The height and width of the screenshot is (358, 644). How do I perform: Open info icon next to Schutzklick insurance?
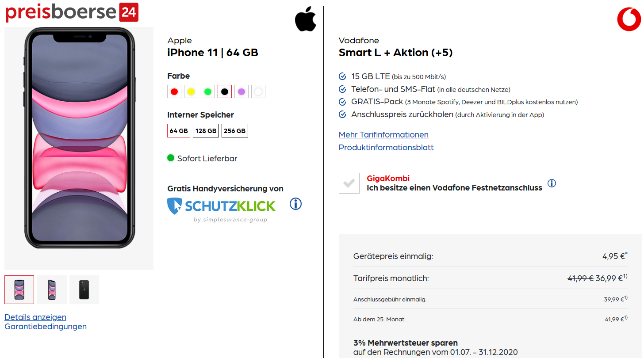point(295,204)
